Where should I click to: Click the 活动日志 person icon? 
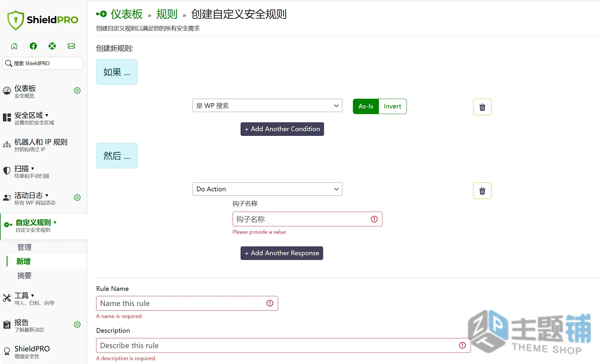pyautogui.click(x=7, y=197)
